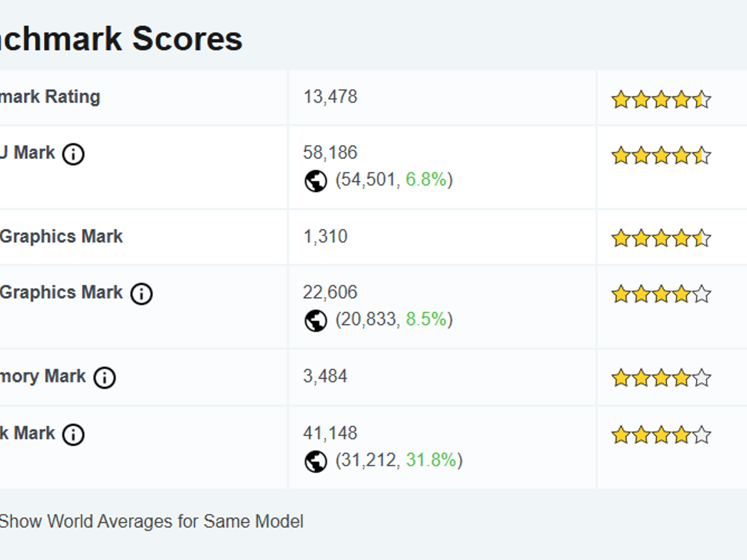Click the star rating in 58,186 row
Screen dimensions: 747x560
coord(661,155)
